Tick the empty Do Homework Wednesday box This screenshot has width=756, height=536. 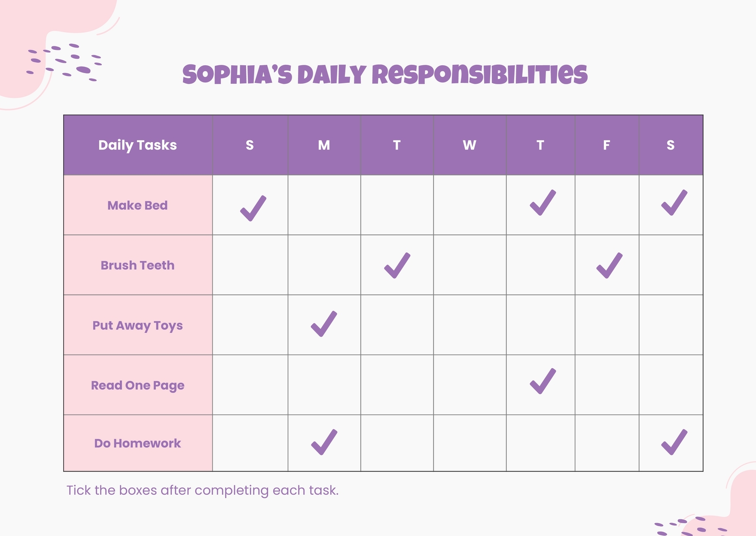click(x=469, y=443)
